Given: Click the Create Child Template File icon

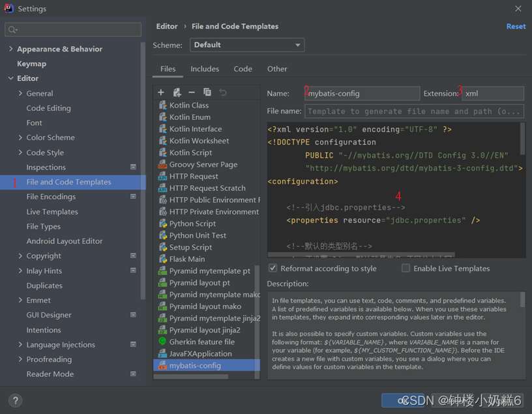Looking at the screenshot, I should coord(177,93).
